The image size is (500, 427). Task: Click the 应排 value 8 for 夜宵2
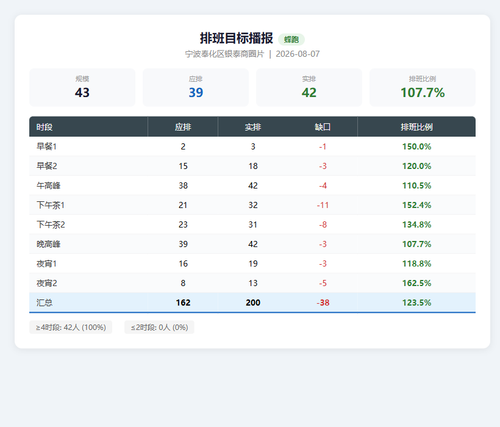[x=183, y=283]
